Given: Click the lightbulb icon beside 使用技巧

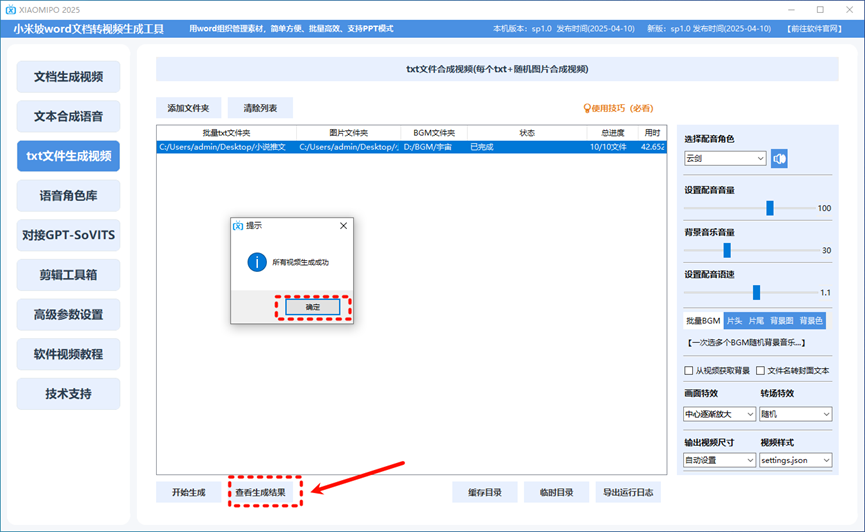Looking at the screenshot, I should tap(586, 108).
